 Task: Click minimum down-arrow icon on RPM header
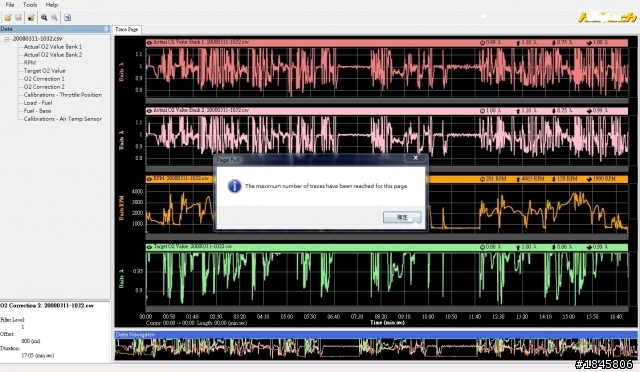click(x=553, y=179)
